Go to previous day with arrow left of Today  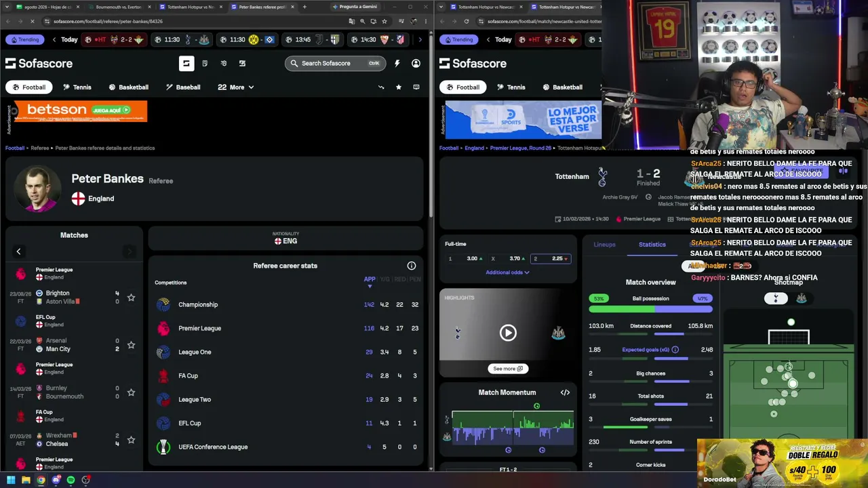[x=54, y=39]
